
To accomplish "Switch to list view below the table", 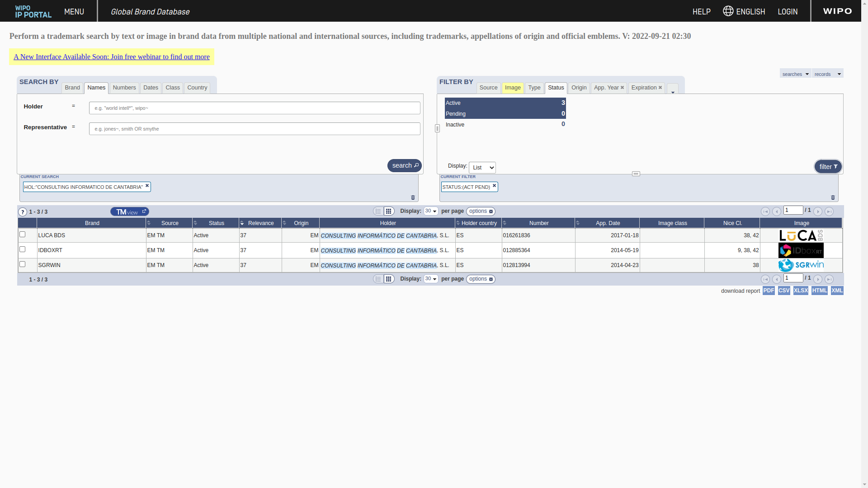I will (378, 279).
